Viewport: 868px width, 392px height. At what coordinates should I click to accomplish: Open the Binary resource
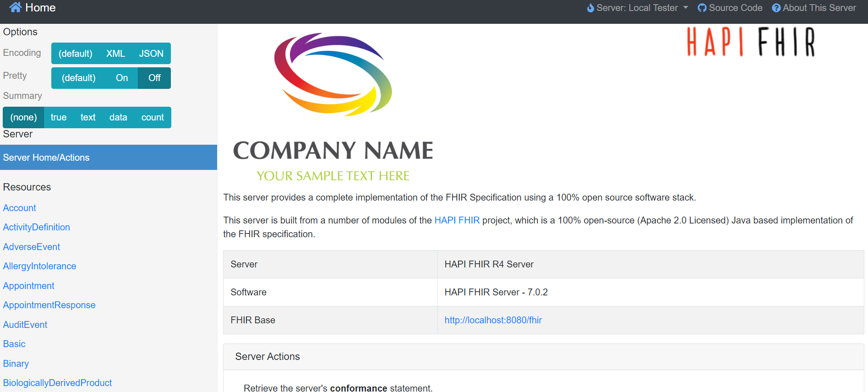(x=16, y=364)
